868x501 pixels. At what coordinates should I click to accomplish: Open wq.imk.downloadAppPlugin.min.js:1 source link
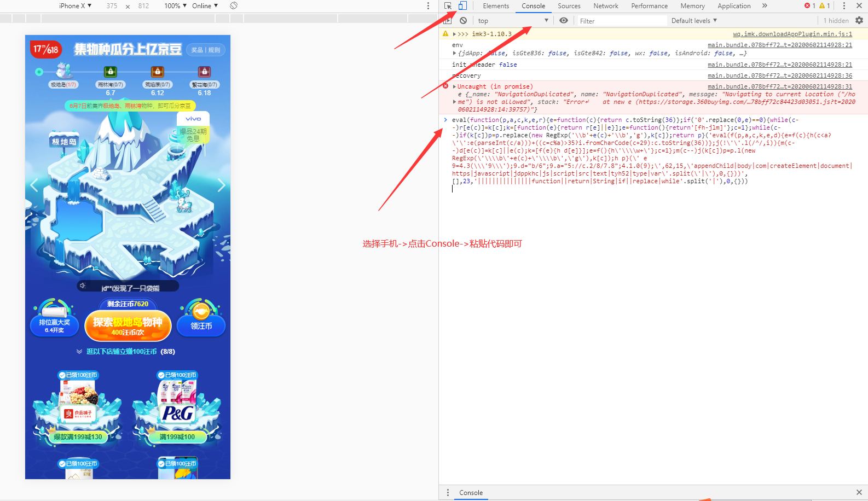pyautogui.click(x=792, y=34)
